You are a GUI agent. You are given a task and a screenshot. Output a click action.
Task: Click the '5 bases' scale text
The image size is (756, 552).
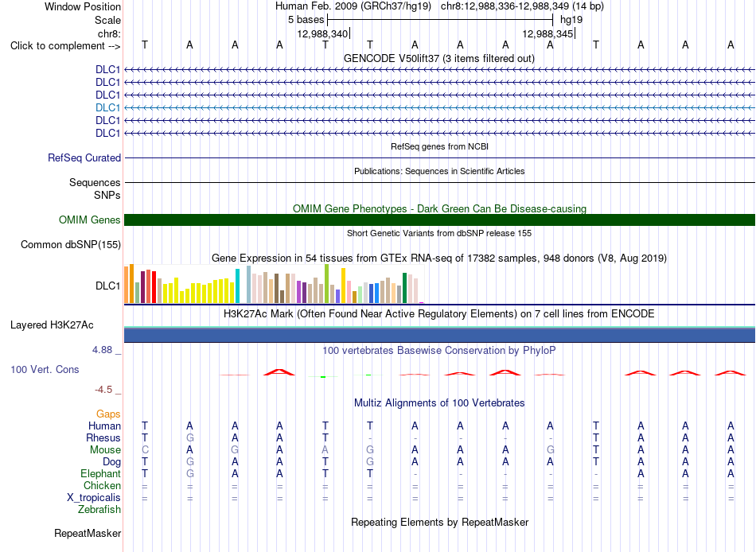click(x=306, y=20)
